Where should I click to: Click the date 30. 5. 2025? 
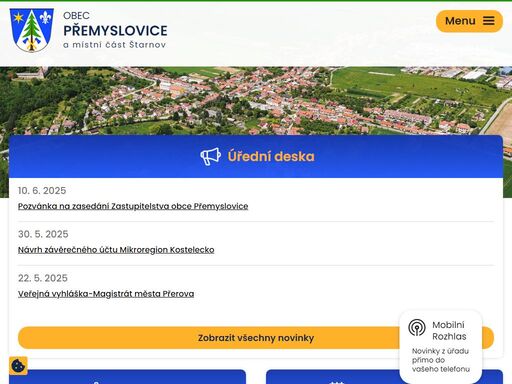coord(43,234)
